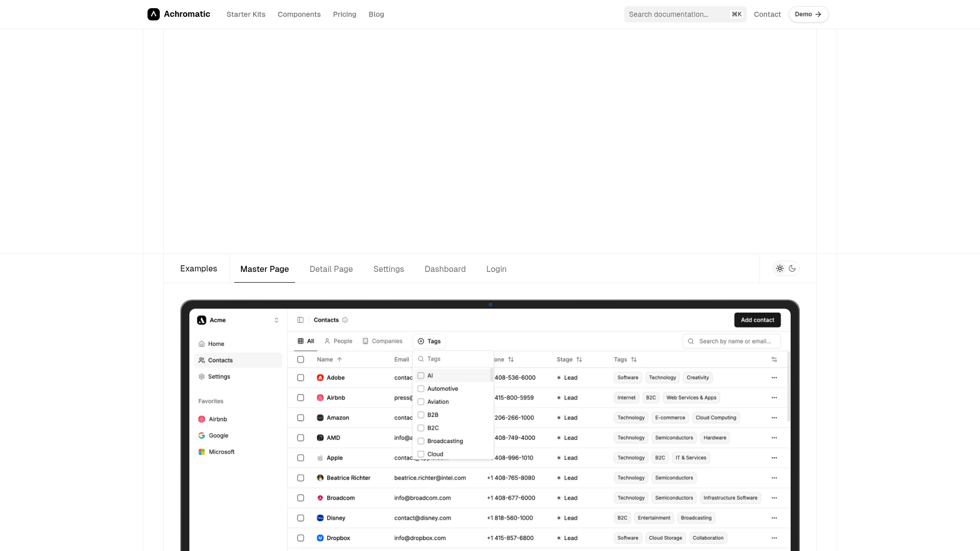Check the Automotive tag filter
Viewport: 980px width, 551px height.
point(421,389)
